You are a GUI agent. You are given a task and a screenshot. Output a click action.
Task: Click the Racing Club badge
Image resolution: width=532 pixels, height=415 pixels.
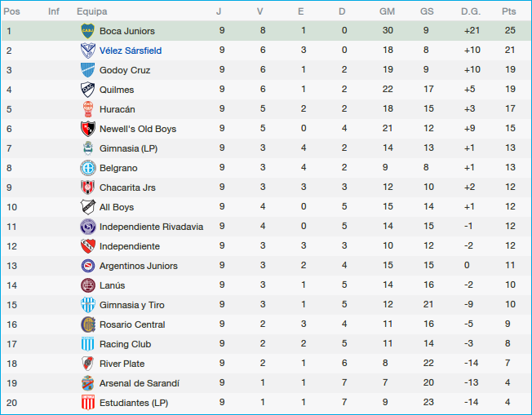87,344
